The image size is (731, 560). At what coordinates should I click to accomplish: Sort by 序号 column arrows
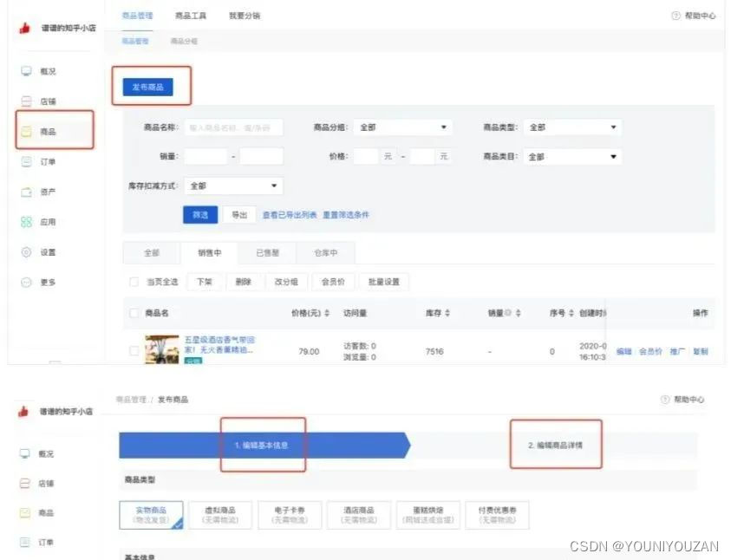pos(571,313)
